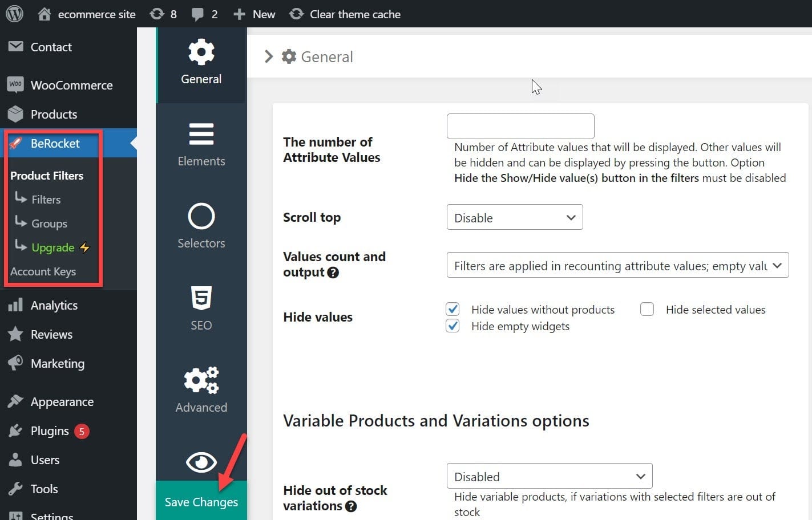812x520 pixels.
Task: Click the Tools wrench icon
Action: (x=16, y=489)
